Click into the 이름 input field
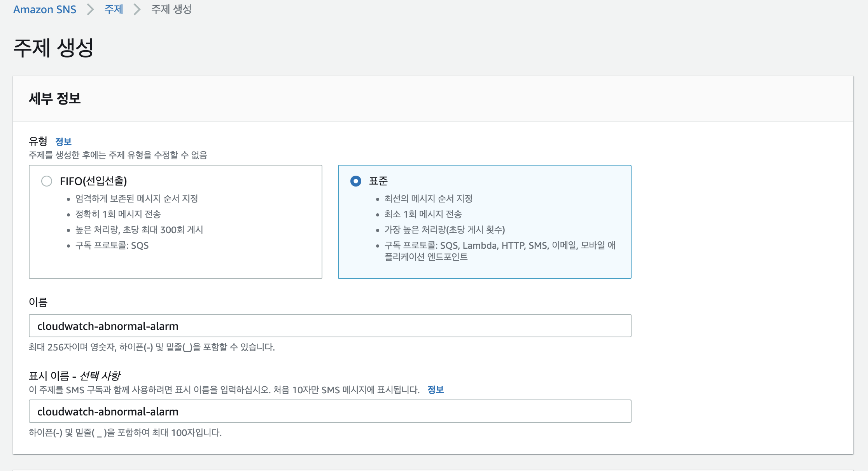Viewport: 868px width, 471px height. [x=330, y=326]
